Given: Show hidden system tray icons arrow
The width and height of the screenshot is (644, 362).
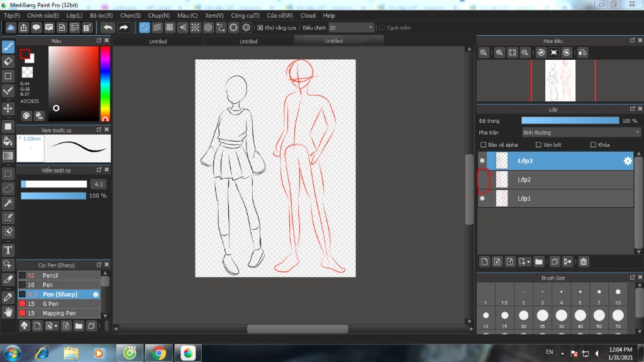Looking at the screenshot, I should coord(562,353).
